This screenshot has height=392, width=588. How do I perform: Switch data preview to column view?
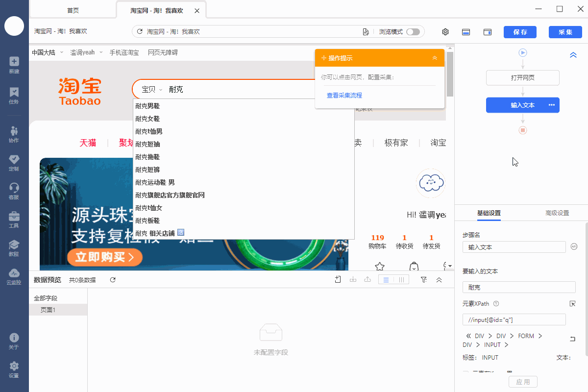(401, 280)
